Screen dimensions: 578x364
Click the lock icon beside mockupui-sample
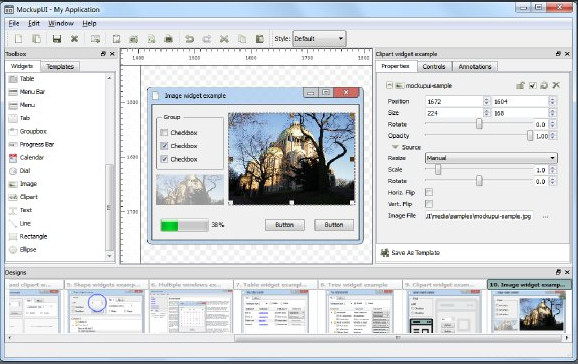520,85
